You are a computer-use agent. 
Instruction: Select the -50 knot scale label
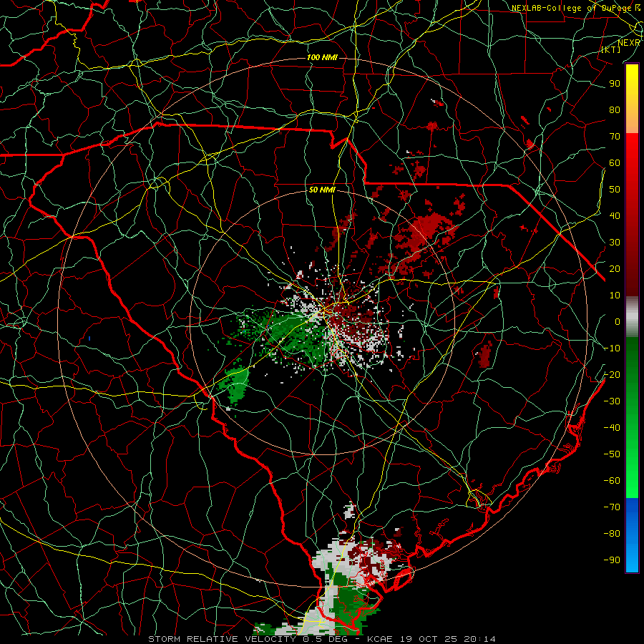click(x=612, y=454)
